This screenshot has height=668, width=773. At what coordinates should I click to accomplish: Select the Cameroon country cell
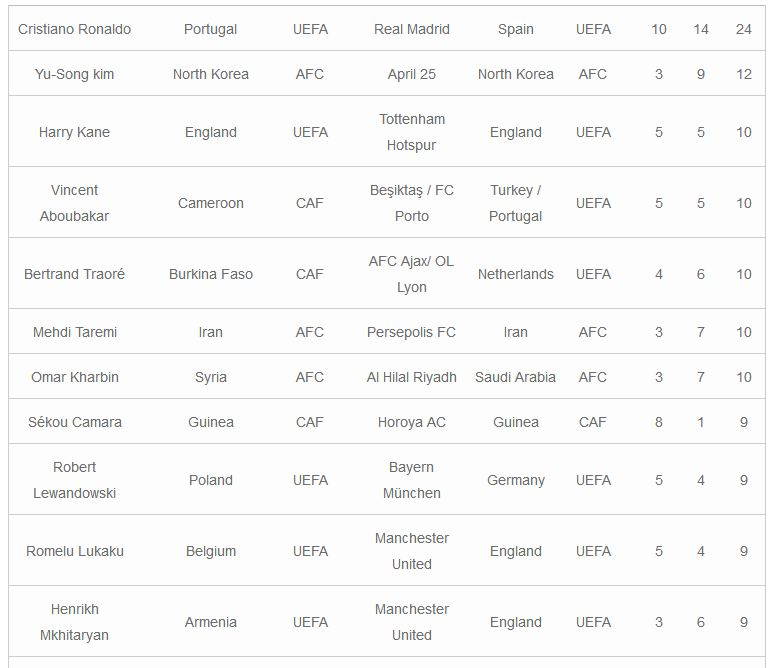(x=211, y=203)
